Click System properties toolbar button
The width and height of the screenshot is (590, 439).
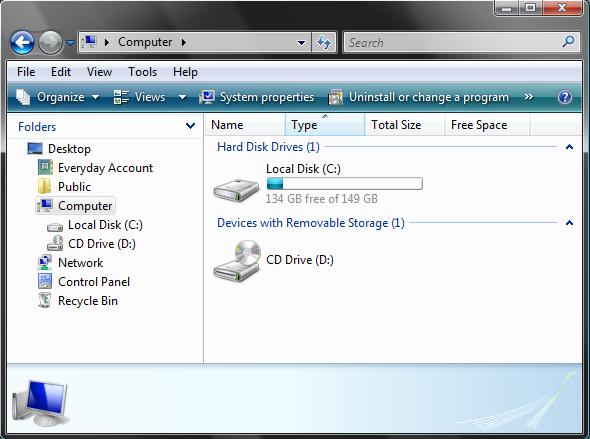(257, 97)
